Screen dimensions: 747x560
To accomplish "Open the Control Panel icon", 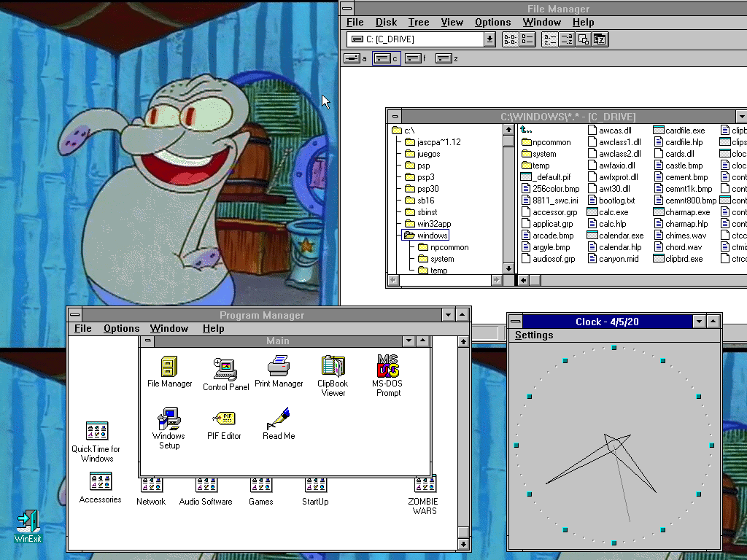I will click(x=225, y=368).
